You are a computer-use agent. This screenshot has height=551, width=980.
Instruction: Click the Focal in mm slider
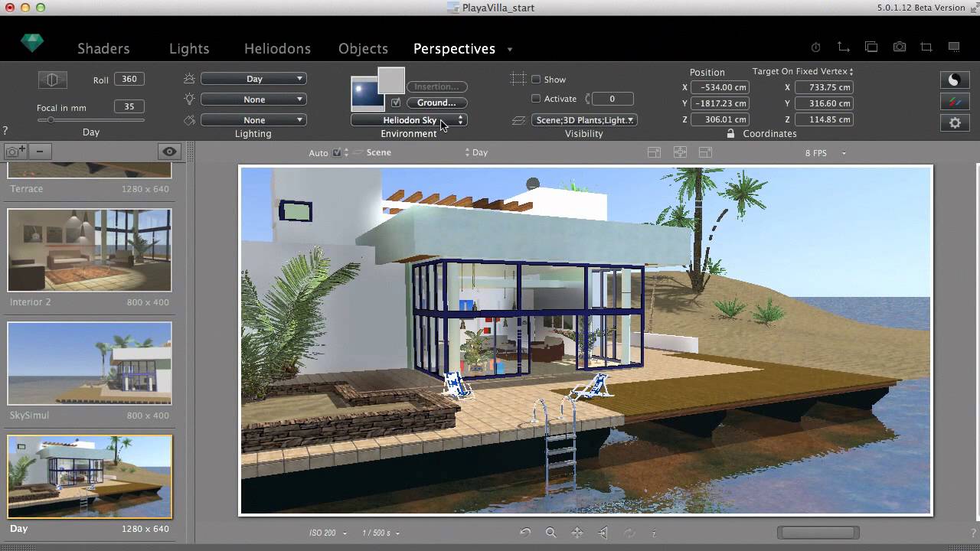point(90,120)
